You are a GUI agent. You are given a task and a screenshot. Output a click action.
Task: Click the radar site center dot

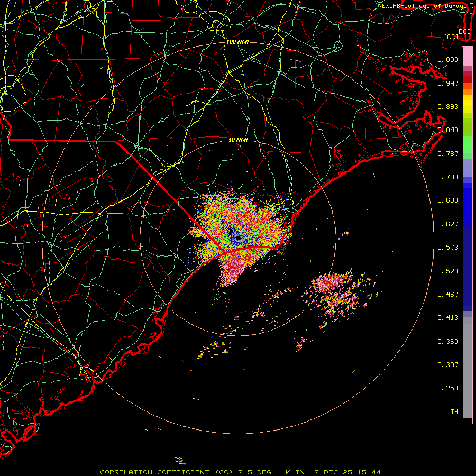pyautogui.click(x=238, y=237)
